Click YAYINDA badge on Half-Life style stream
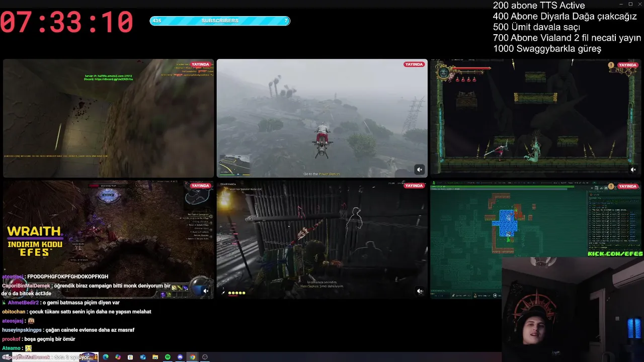Viewport: 644px width, 362px height. (x=200, y=64)
